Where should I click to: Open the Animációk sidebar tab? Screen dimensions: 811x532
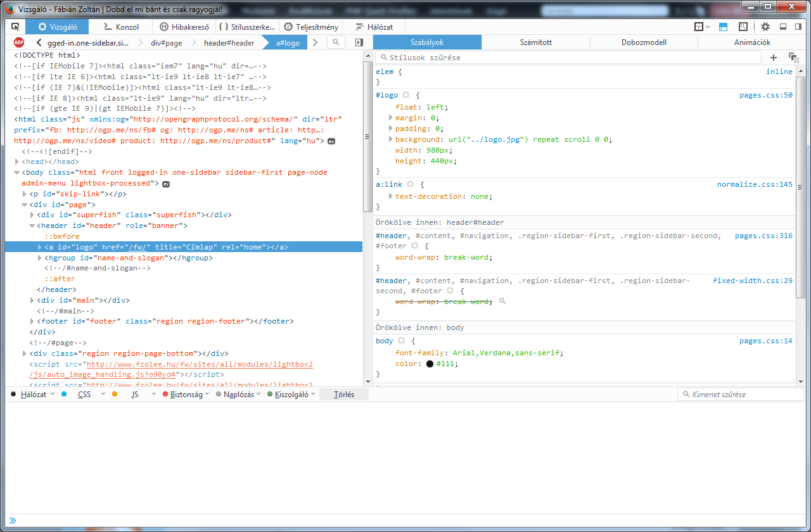tap(752, 42)
